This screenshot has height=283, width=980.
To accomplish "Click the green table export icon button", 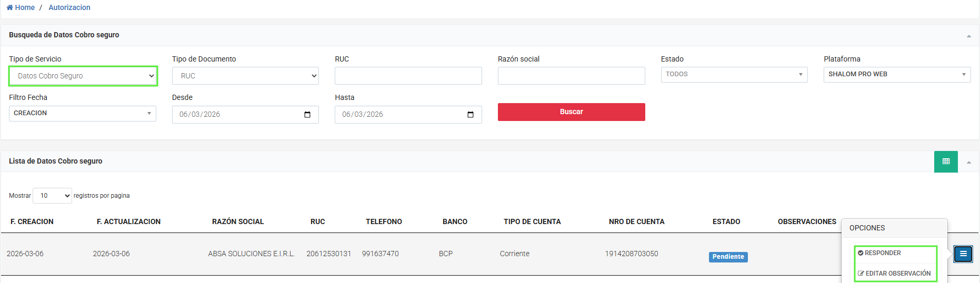I will coord(946,161).
